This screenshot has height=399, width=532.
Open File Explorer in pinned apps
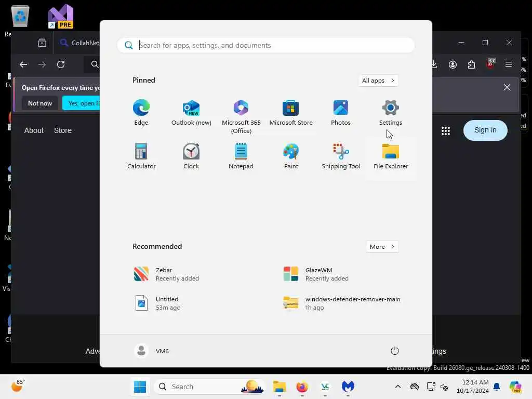point(391,156)
